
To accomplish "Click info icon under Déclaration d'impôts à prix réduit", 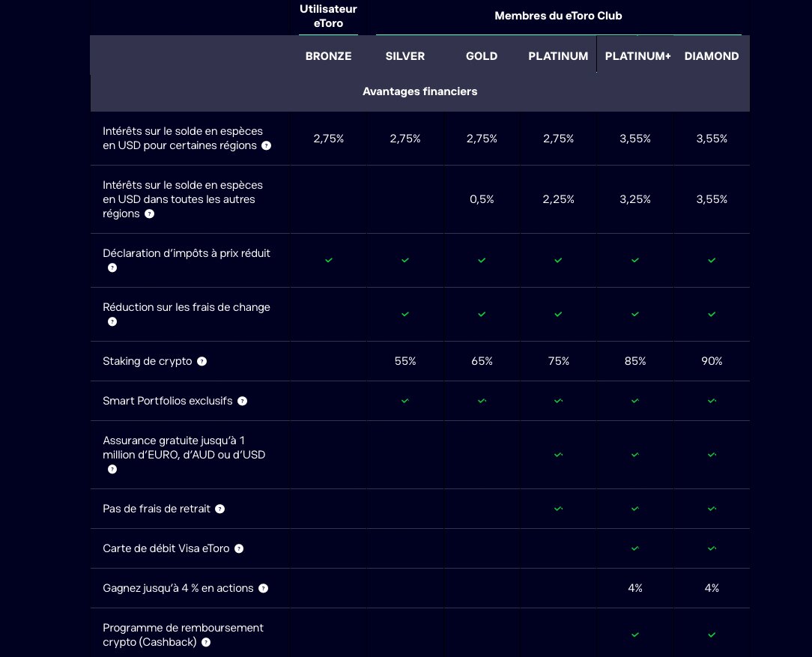I will tap(112, 267).
